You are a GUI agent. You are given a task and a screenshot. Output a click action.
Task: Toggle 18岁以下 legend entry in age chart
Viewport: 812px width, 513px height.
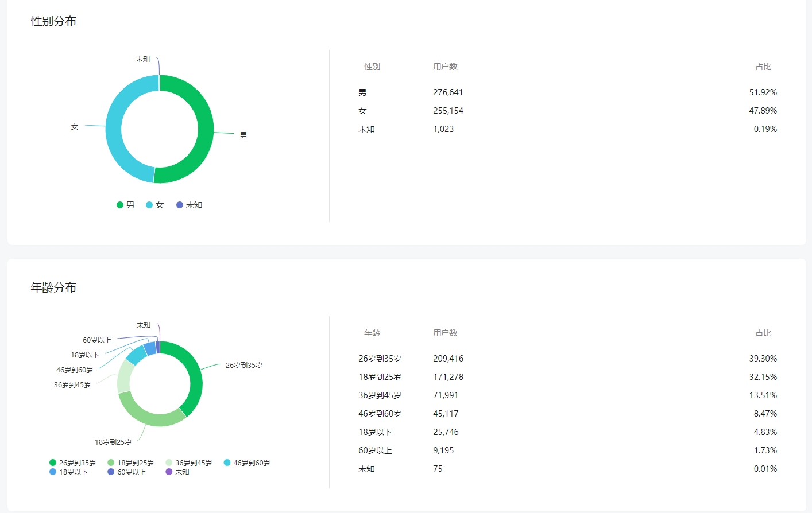68,472
